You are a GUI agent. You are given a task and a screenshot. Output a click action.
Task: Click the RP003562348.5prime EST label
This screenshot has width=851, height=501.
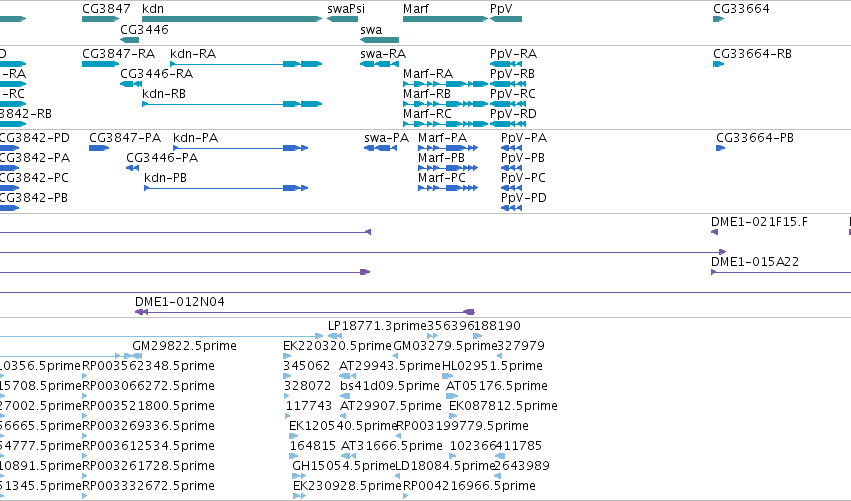point(148,366)
